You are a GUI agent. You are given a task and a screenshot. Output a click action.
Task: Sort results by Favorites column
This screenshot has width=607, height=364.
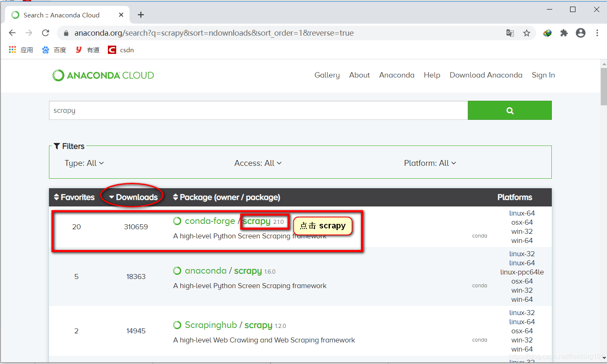pos(74,197)
